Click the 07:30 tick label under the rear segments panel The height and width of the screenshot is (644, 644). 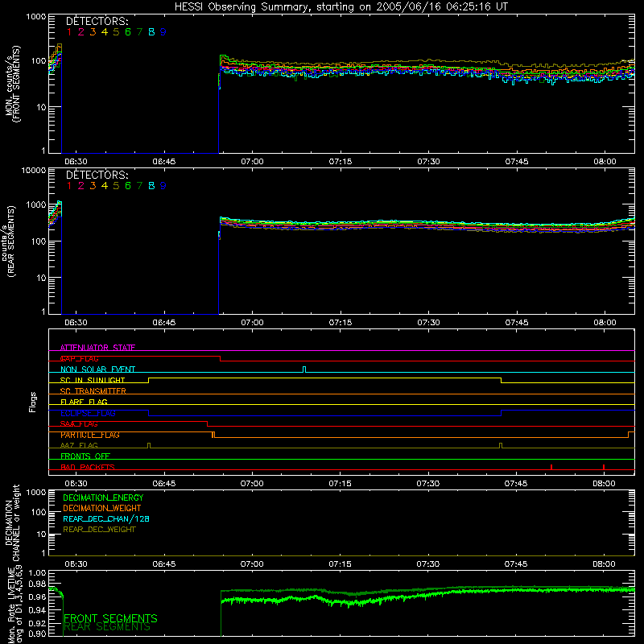click(428, 323)
